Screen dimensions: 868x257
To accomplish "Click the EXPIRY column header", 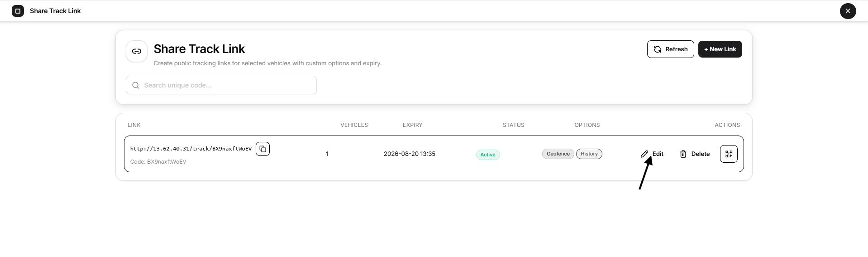I will click(413, 125).
